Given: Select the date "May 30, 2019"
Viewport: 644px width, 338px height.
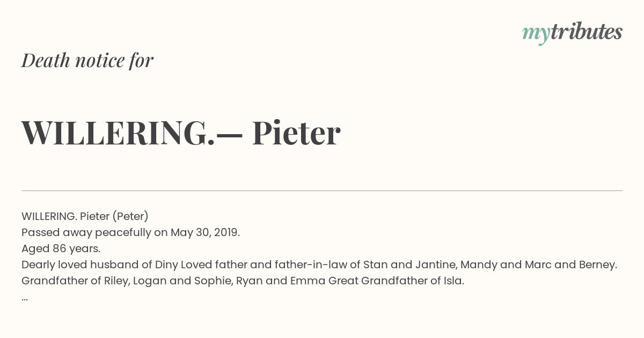Looking at the screenshot, I should pyautogui.click(x=203, y=232).
